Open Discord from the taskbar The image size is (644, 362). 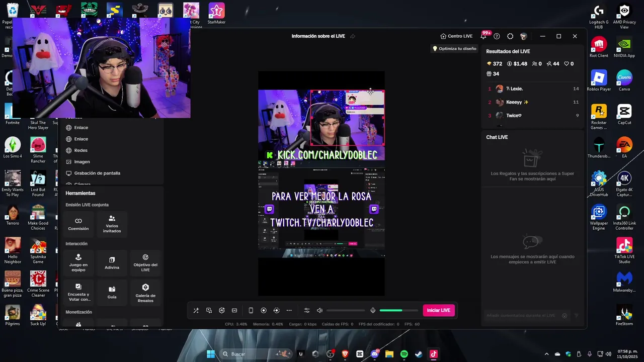pos(375,354)
